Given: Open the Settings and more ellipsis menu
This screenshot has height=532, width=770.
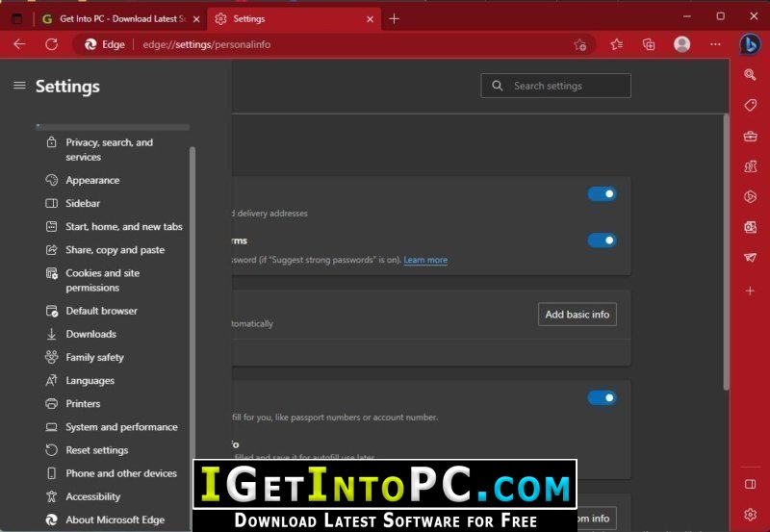Looking at the screenshot, I should [x=715, y=44].
